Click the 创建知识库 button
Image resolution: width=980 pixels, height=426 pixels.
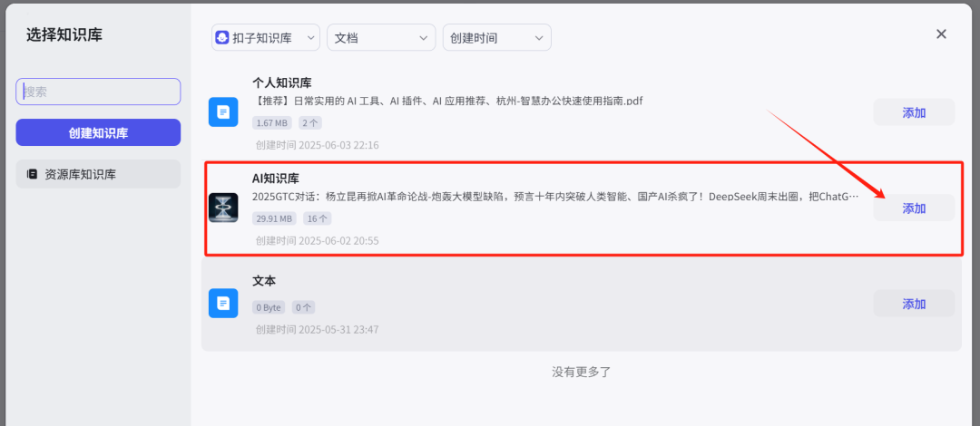click(x=98, y=132)
